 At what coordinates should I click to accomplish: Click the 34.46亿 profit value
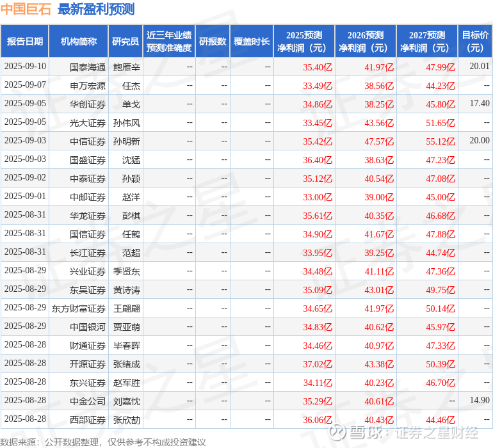(x=317, y=346)
